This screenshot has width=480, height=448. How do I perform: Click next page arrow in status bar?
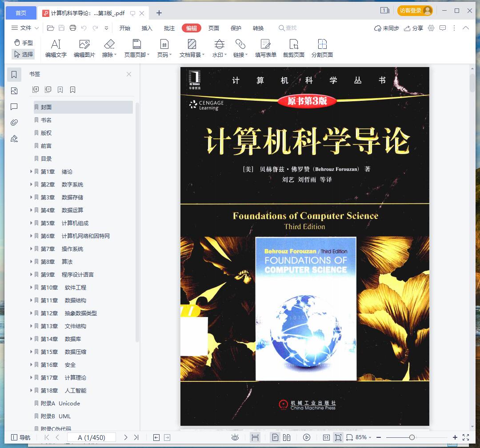[x=125, y=438]
